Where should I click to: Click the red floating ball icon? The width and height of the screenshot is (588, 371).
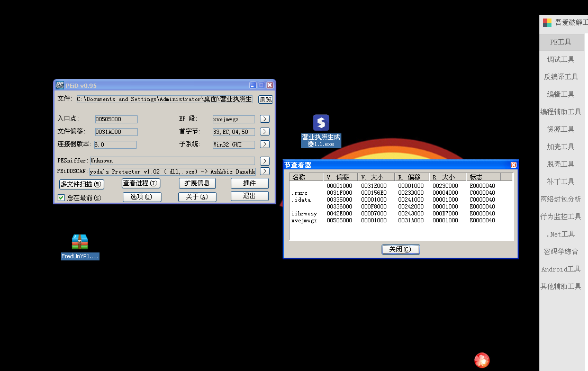(482, 360)
